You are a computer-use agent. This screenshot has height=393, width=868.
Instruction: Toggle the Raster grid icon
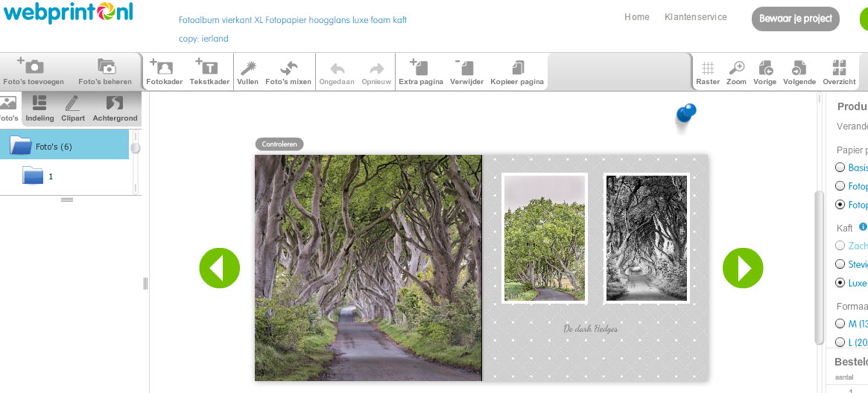[x=707, y=68]
